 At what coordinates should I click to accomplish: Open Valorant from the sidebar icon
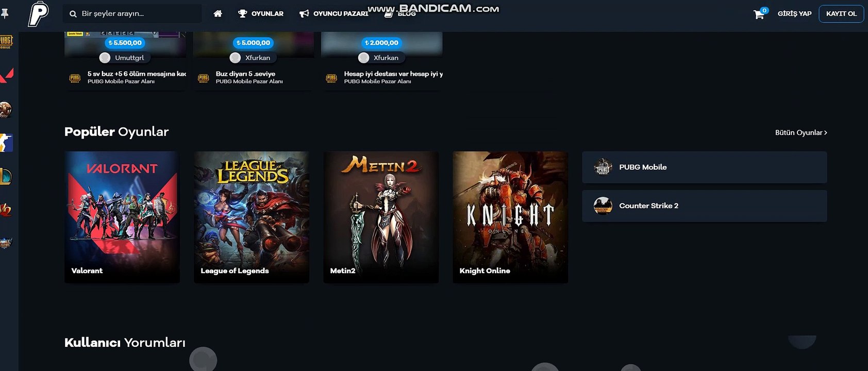pos(6,75)
